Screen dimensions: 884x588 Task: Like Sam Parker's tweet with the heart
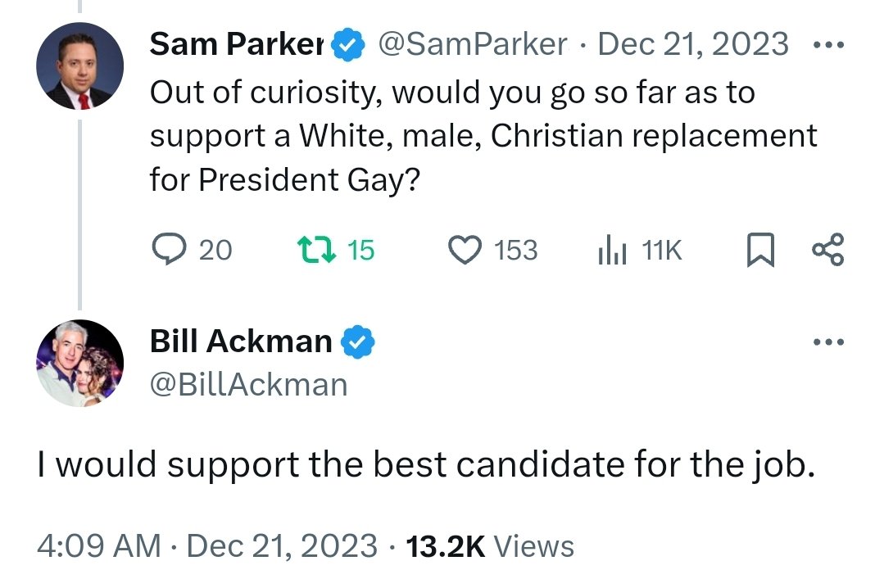466,250
